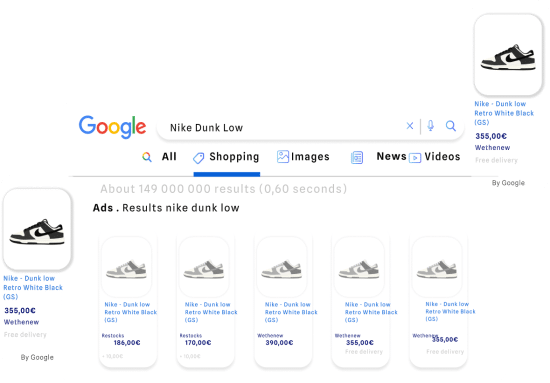Viewport: 550px width, 383px height.
Task: Click the price tag icon beside Shopping
Action: (199, 158)
